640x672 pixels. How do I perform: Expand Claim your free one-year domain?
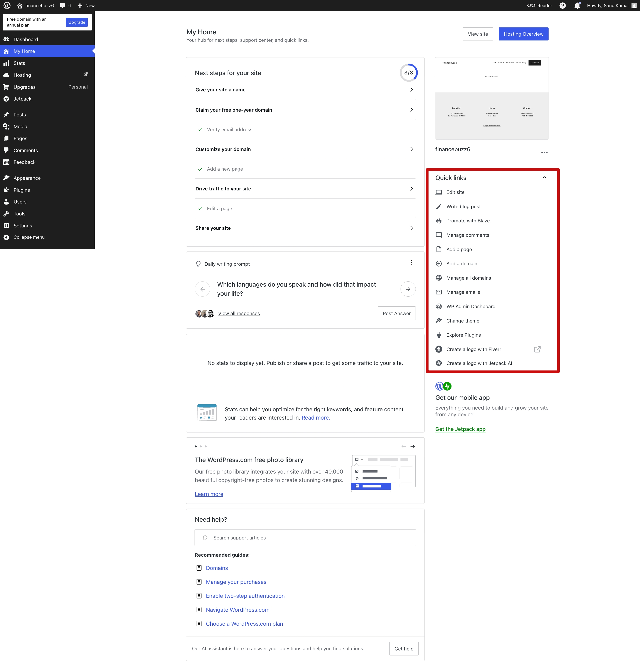pos(305,110)
